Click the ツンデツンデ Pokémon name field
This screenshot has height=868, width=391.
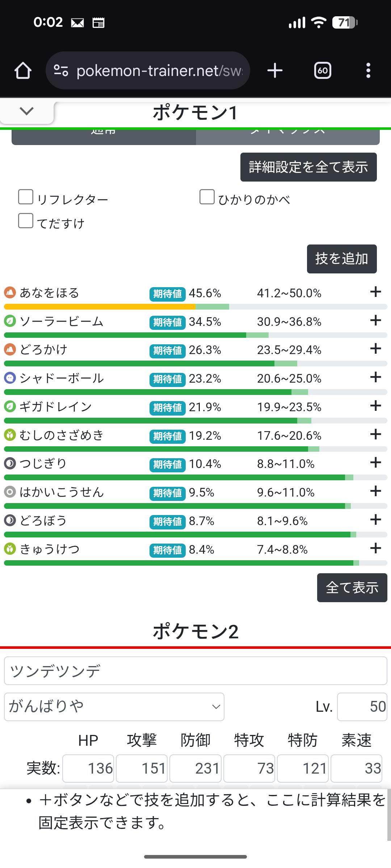pyautogui.click(x=195, y=671)
